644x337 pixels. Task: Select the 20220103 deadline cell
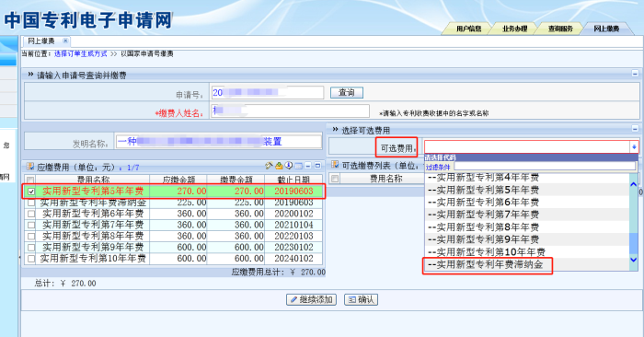[293, 237]
